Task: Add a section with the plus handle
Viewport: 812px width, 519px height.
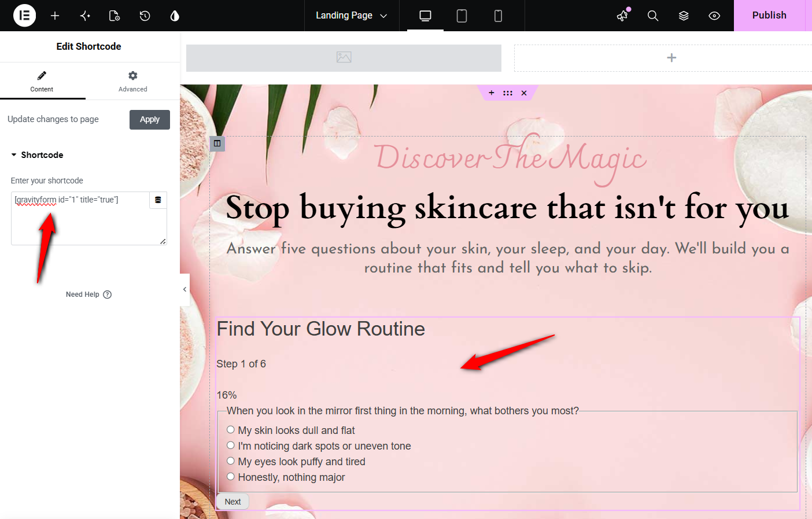Action: pos(492,93)
